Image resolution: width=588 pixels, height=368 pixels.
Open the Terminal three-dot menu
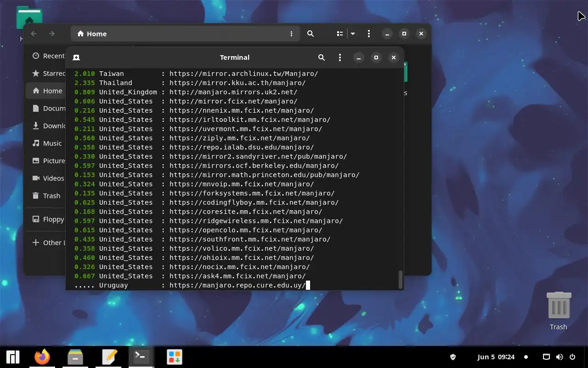(340, 57)
